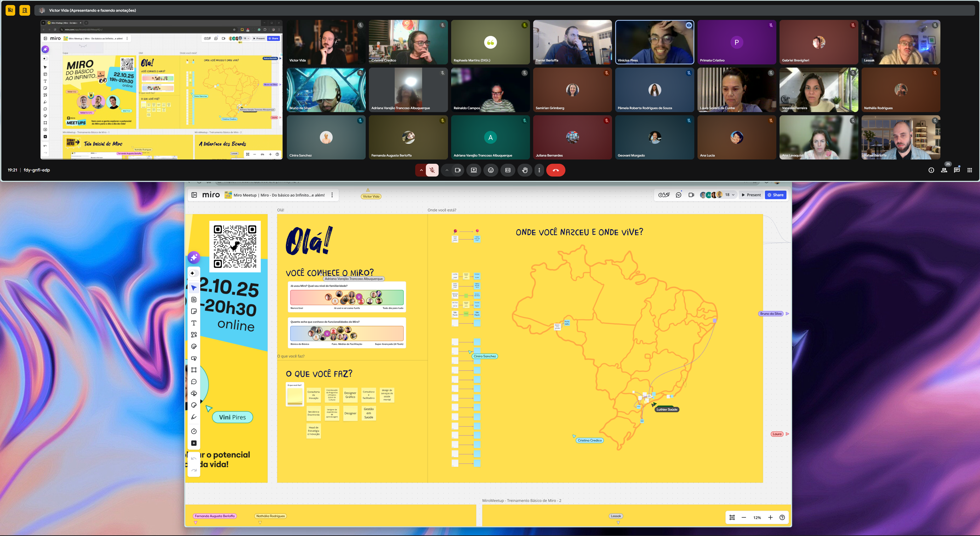Click the shared Miro presentation thumbnail
The image size is (980, 536).
(161, 89)
